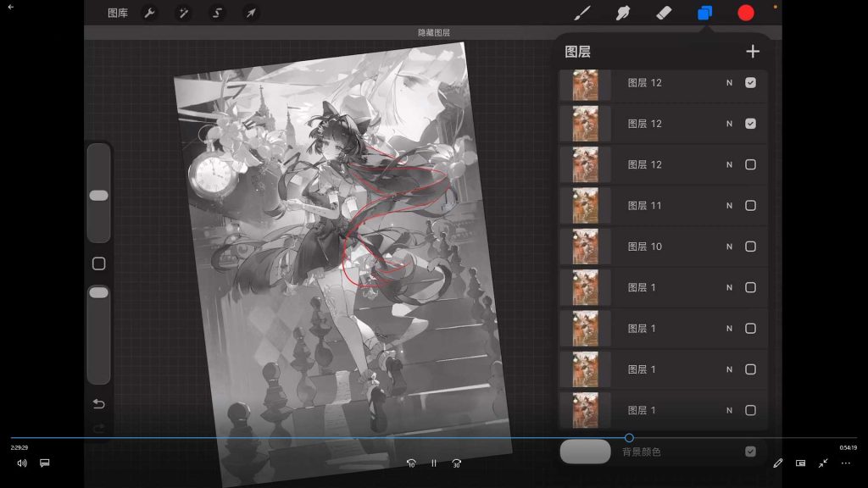Screen dimensions: 868x488
Task: Click the video progress bar handle
Action: tap(629, 438)
